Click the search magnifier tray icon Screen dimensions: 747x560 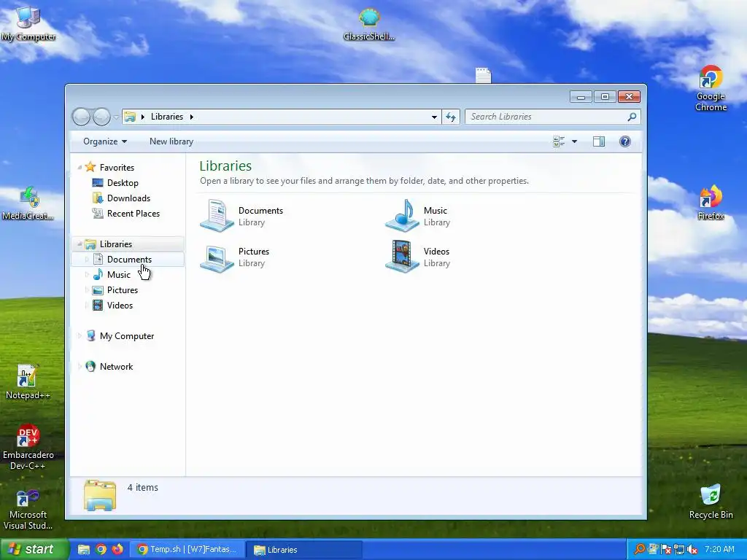click(639, 550)
